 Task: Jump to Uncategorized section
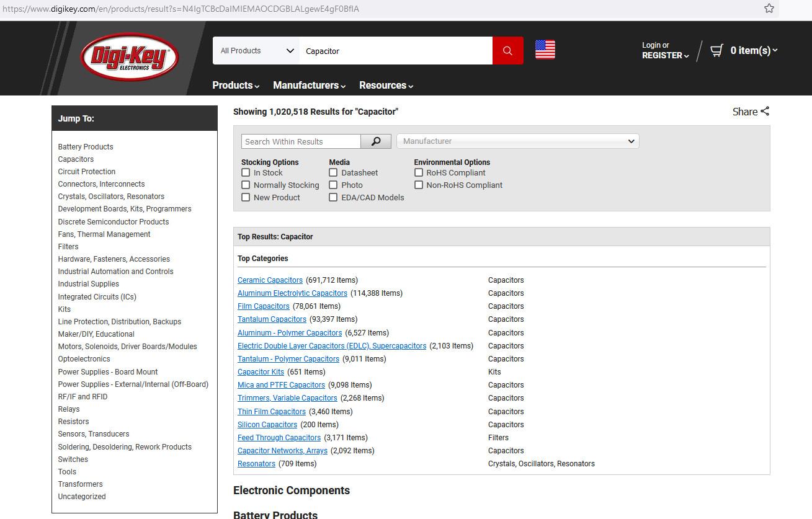point(82,497)
